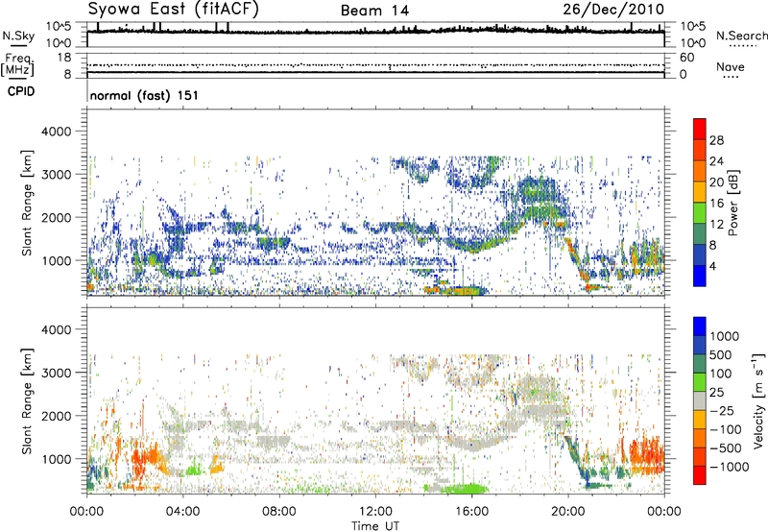
Task: Click the '-500' label on velocity colorbar
Action: point(726,448)
